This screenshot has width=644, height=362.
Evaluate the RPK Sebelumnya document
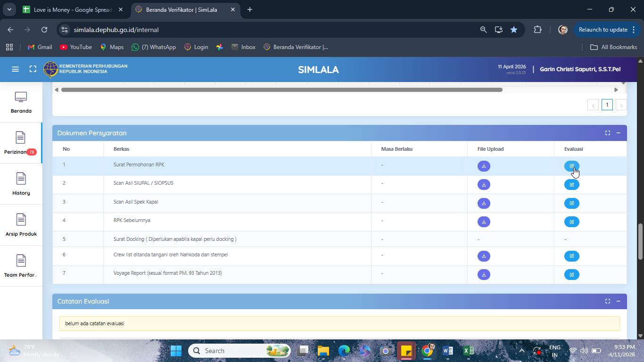coord(571,222)
